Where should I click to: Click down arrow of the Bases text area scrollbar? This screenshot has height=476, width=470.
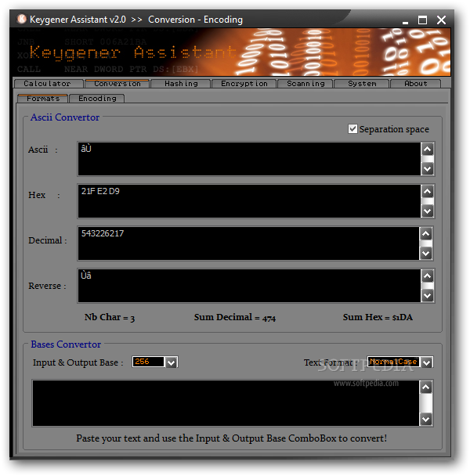click(x=426, y=420)
